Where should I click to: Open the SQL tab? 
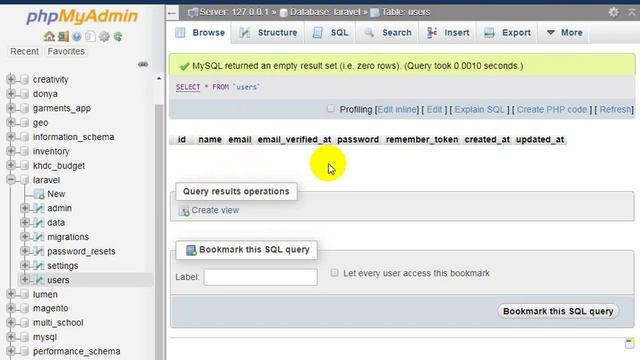pos(330,33)
